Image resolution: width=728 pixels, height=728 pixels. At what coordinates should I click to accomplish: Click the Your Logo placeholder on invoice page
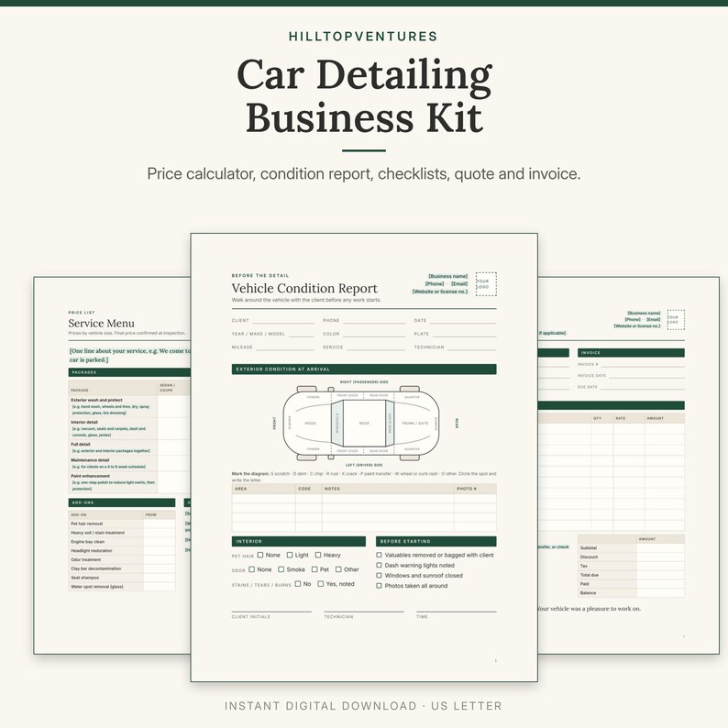coord(676,320)
